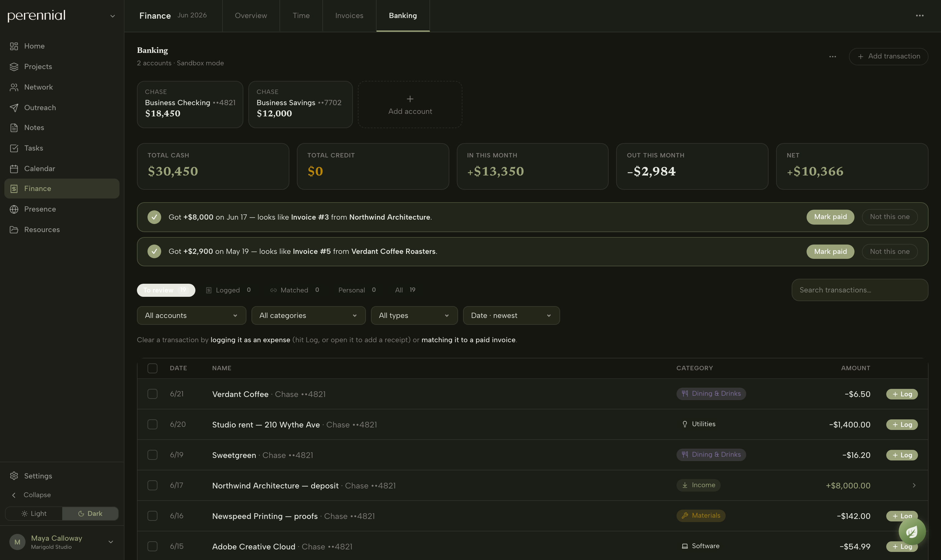Screen dimensions: 941x560
Task: Open Projects via its layers icon
Action: pyautogui.click(x=14, y=66)
